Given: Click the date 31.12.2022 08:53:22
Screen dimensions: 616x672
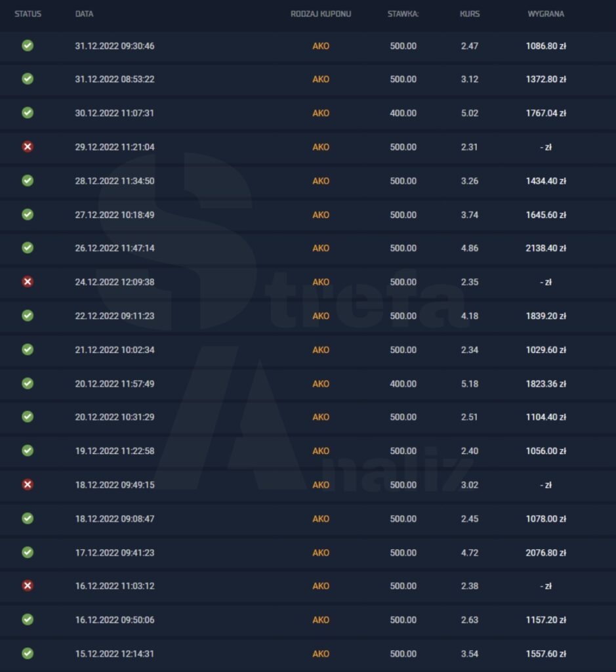Looking at the screenshot, I should tap(115, 79).
